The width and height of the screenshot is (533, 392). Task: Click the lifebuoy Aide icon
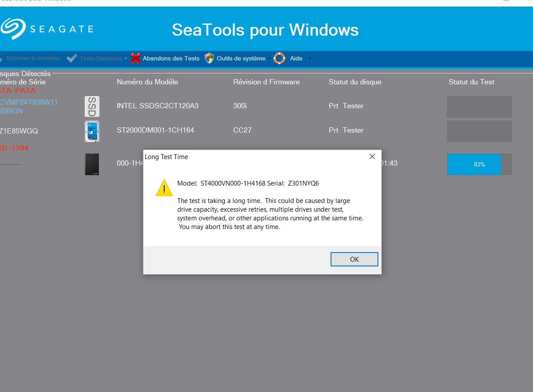[x=279, y=58]
